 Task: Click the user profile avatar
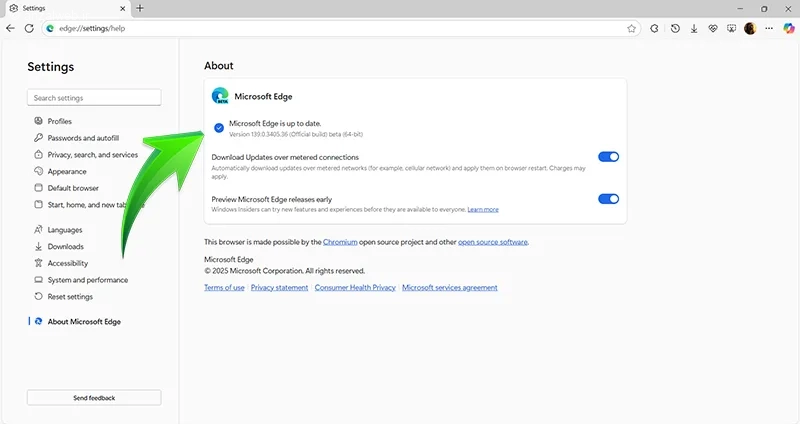pyautogui.click(x=750, y=29)
